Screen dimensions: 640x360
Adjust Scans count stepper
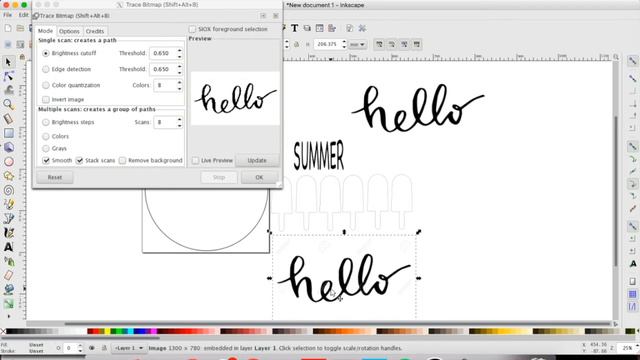tap(179, 122)
